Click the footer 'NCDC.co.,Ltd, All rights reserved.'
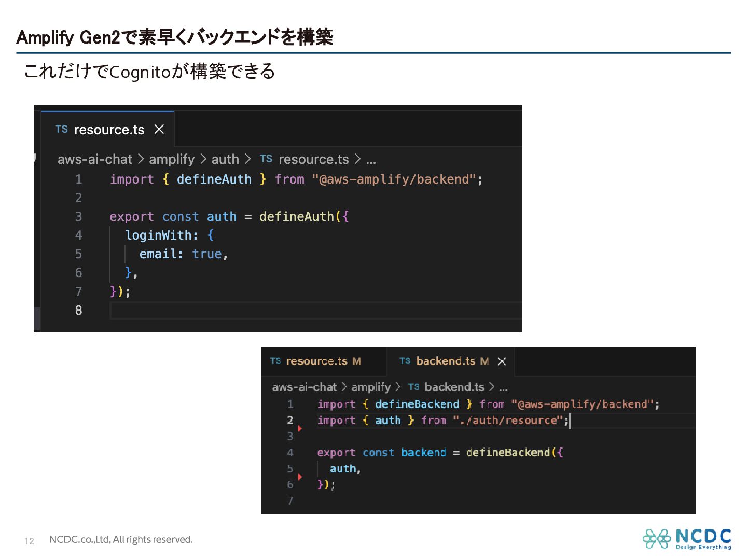The height and width of the screenshot is (560, 747). pyautogui.click(x=121, y=540)
